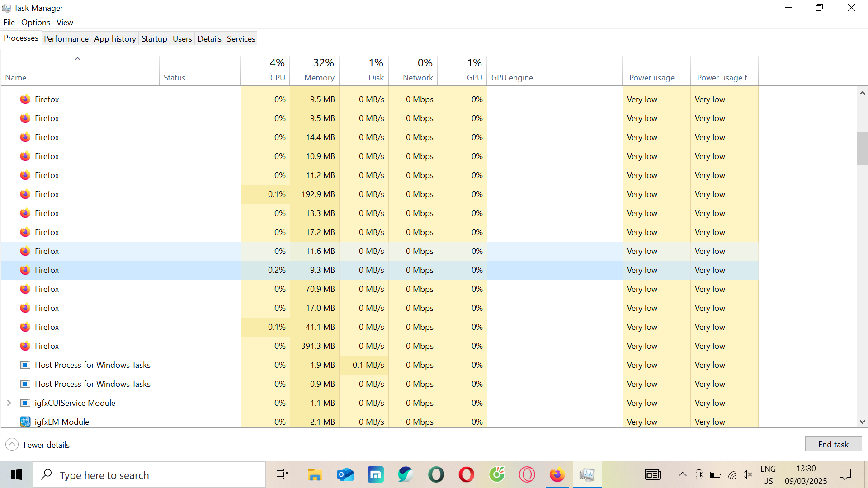
Task: Switch to the Performance tab
Action: pos(66,39)
